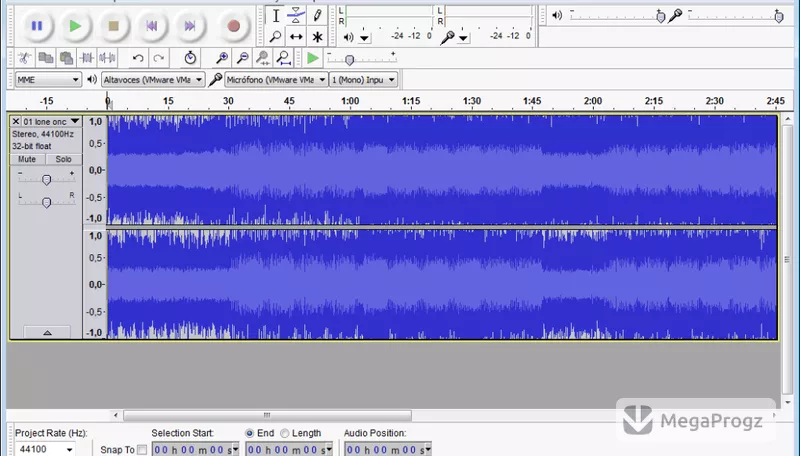Adjust the output volume mixer slider

pos(660,17)
